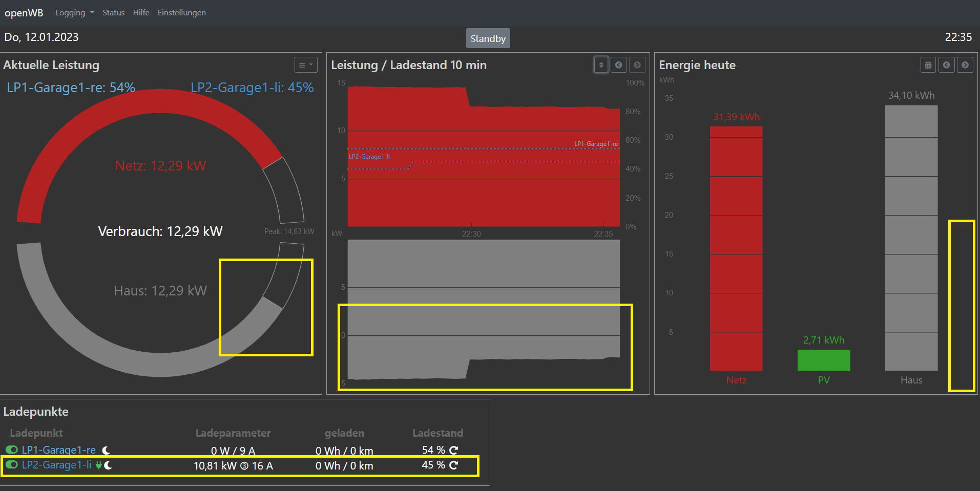Open the Status page
980x491 pixels.
113,13
